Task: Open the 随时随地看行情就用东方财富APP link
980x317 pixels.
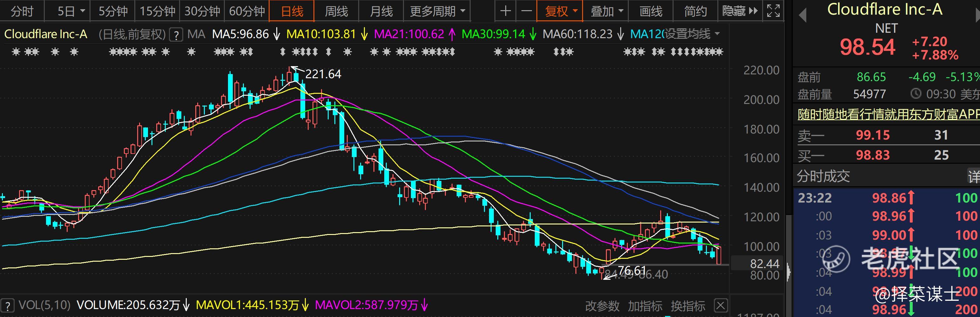Action: (889, 114)
